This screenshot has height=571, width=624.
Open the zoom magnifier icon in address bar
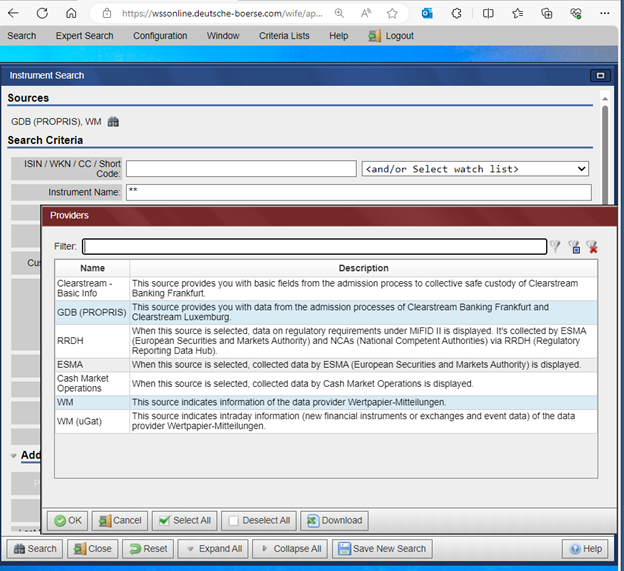(x=339, y=13)
